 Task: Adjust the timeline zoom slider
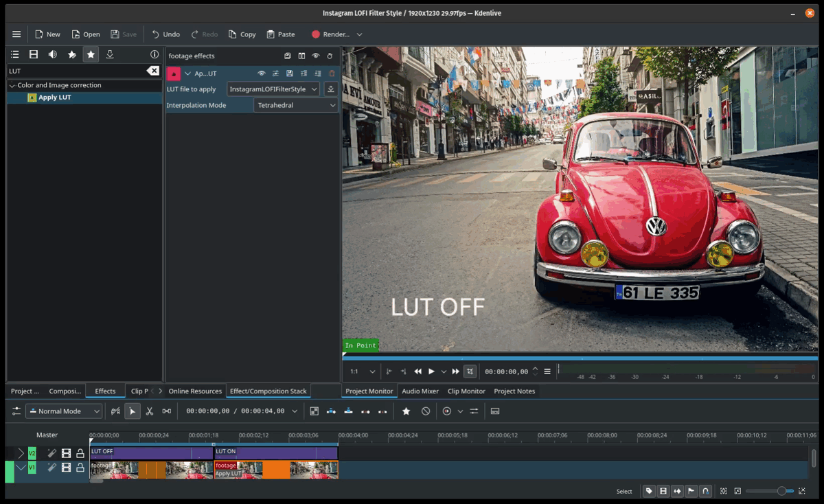769,491
